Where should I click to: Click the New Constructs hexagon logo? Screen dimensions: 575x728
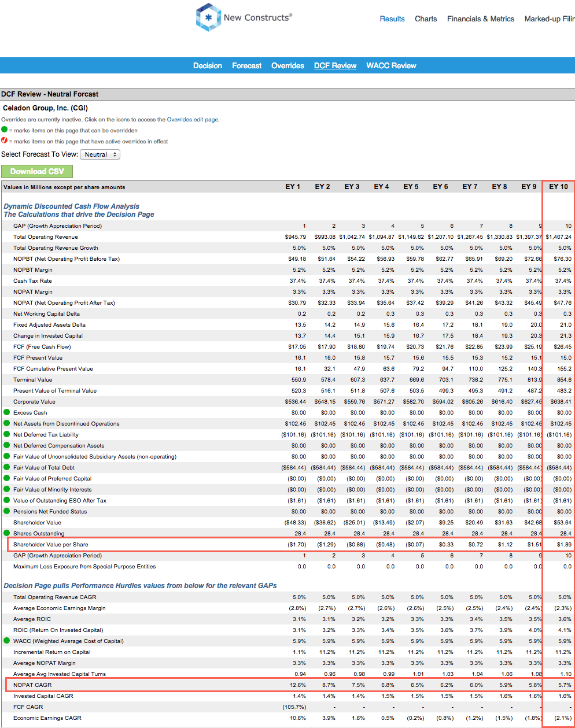(x=208, y=17)
